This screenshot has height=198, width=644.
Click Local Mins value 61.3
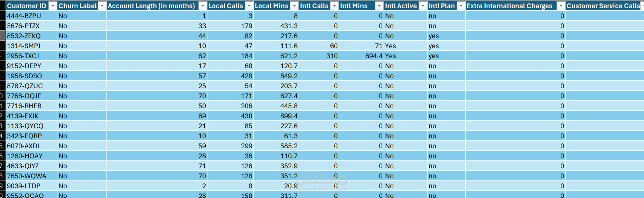click(x=276, y=136)
